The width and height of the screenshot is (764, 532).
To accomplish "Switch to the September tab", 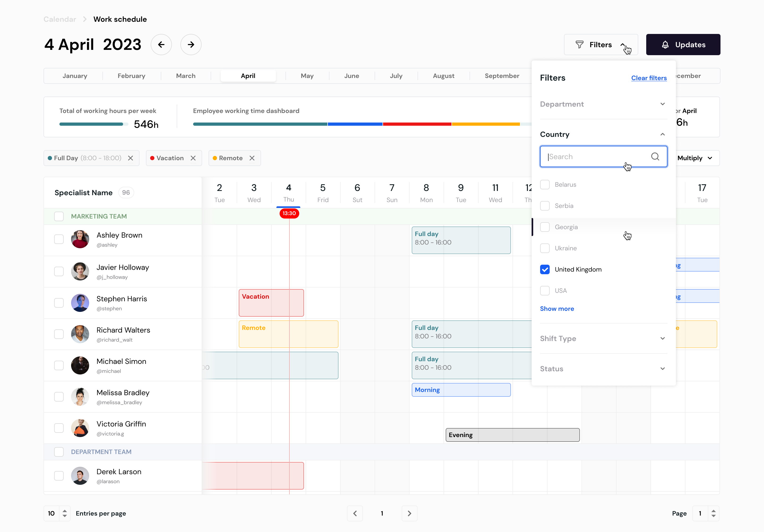I will tap(502, 76).
